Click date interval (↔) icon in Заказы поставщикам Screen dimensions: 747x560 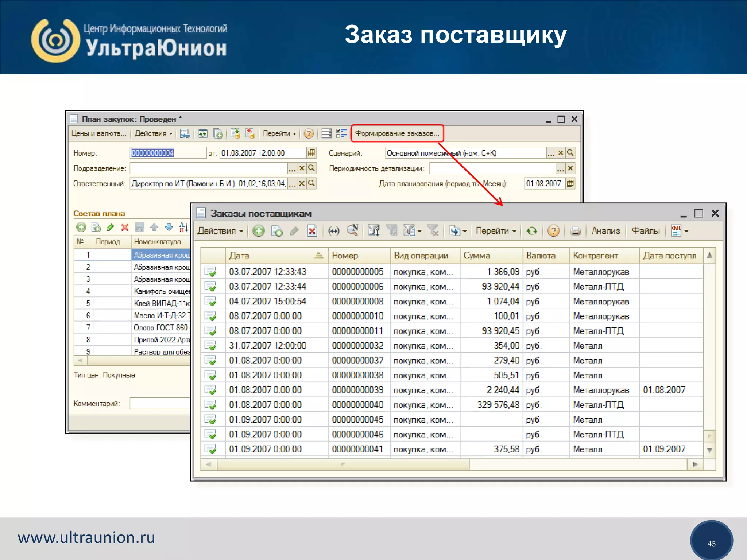pos(333,231)
